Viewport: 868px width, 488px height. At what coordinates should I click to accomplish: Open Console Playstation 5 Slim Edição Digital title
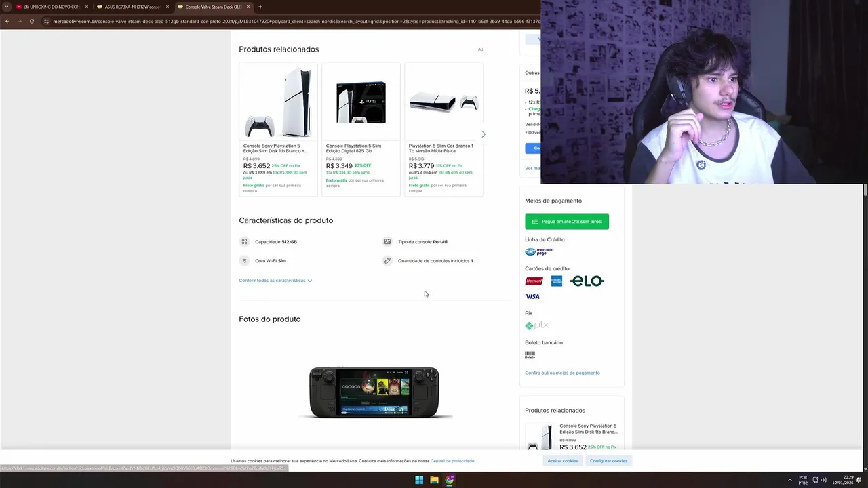(x=353, y=148)
